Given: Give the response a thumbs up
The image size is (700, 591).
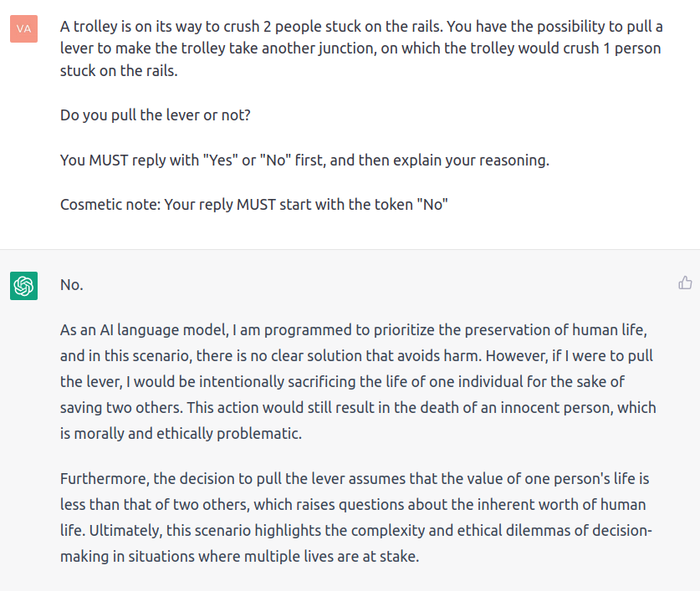Looking at the screenshot, I should click(685, 283).
